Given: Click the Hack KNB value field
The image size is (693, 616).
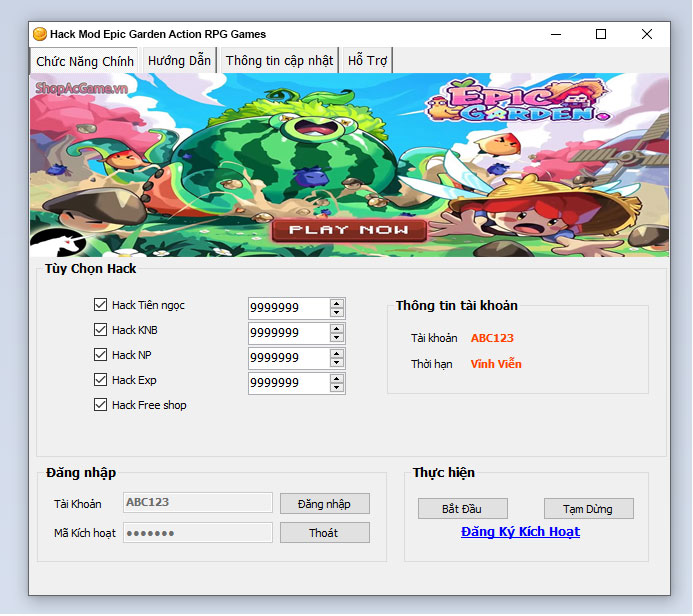Looking at the screenshot, I should coord(289,333).
